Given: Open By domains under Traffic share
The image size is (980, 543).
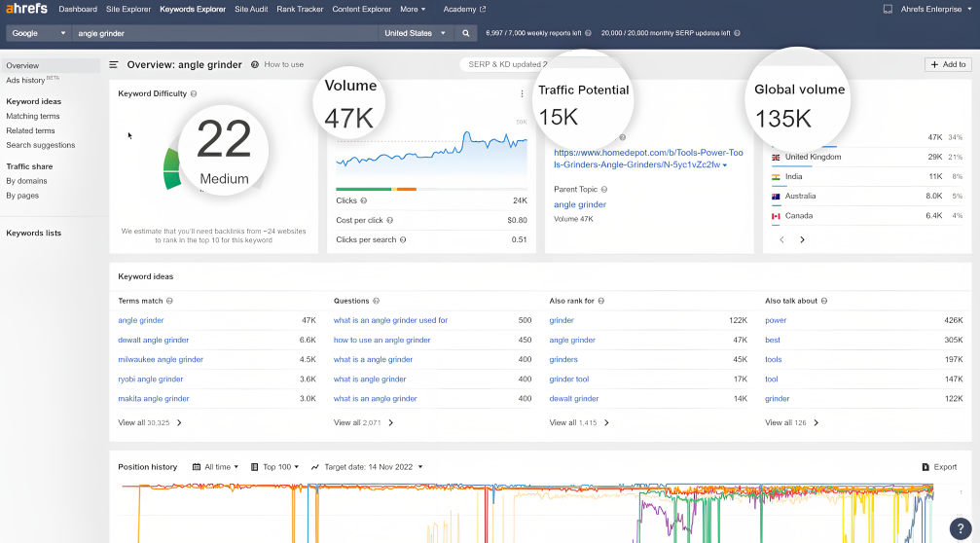Looking at the screenshot, I should (x=27, y=181).
